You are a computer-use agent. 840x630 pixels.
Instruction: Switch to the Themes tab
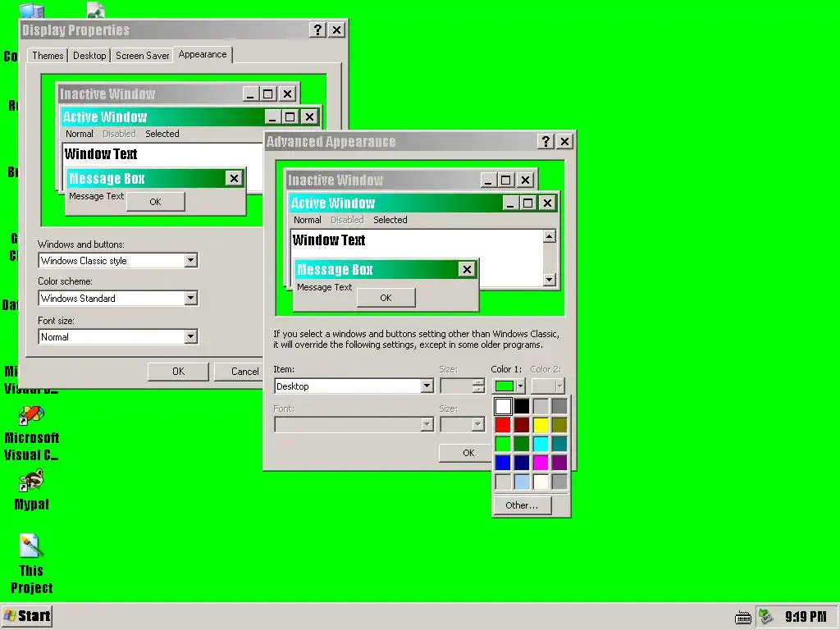48,56
